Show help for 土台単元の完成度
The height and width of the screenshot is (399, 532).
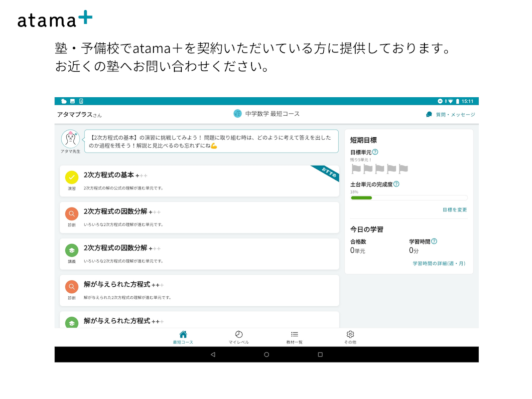(397, 184)
